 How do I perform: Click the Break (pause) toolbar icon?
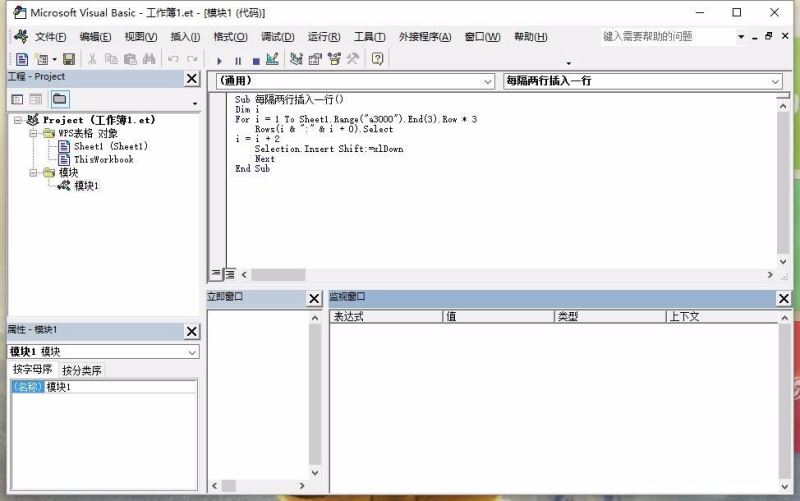coord(238,59)
